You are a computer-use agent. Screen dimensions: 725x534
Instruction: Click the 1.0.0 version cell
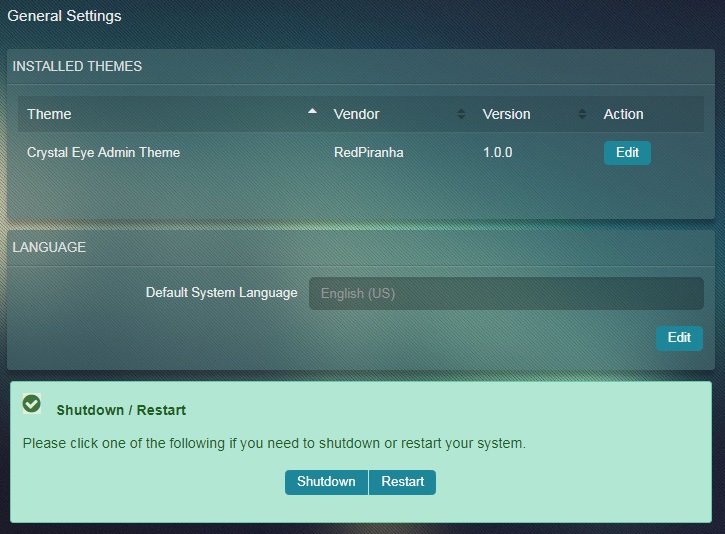[x=498, y=153]
